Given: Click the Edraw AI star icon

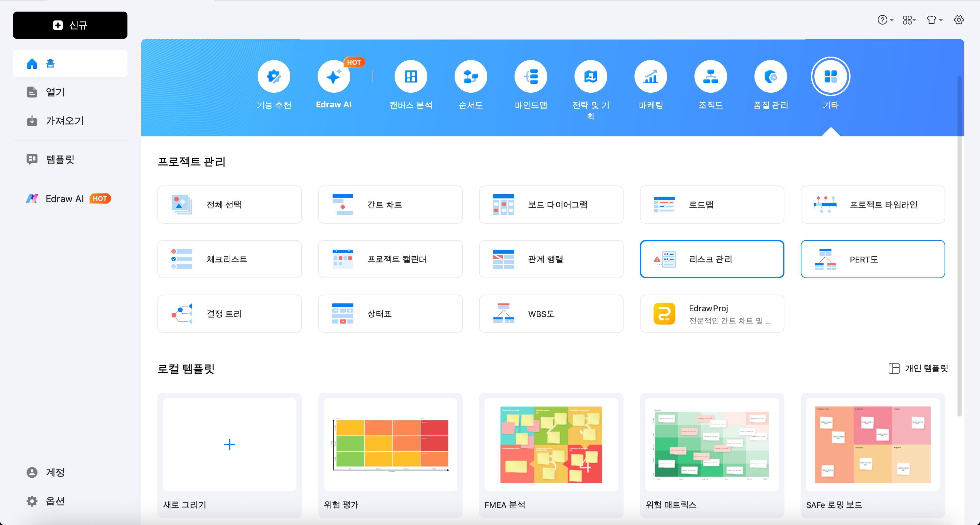Looking at the screenshot, I should pos(334,76).
